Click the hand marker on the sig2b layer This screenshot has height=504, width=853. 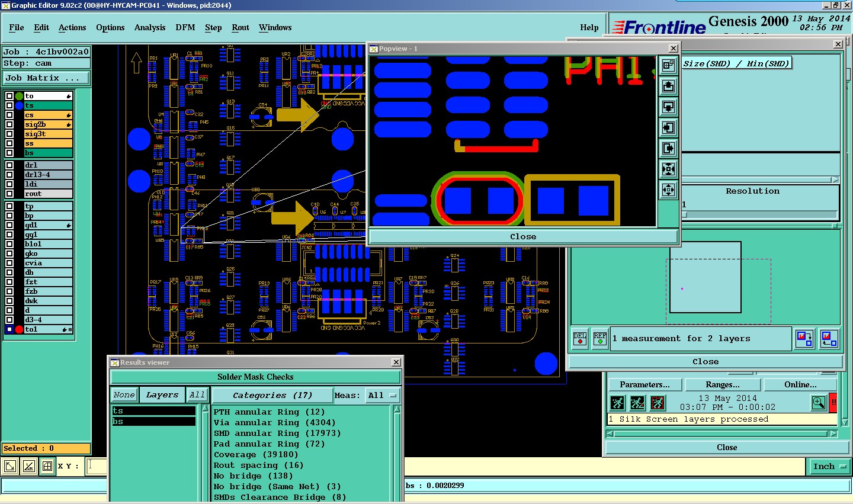click(69, 124)
